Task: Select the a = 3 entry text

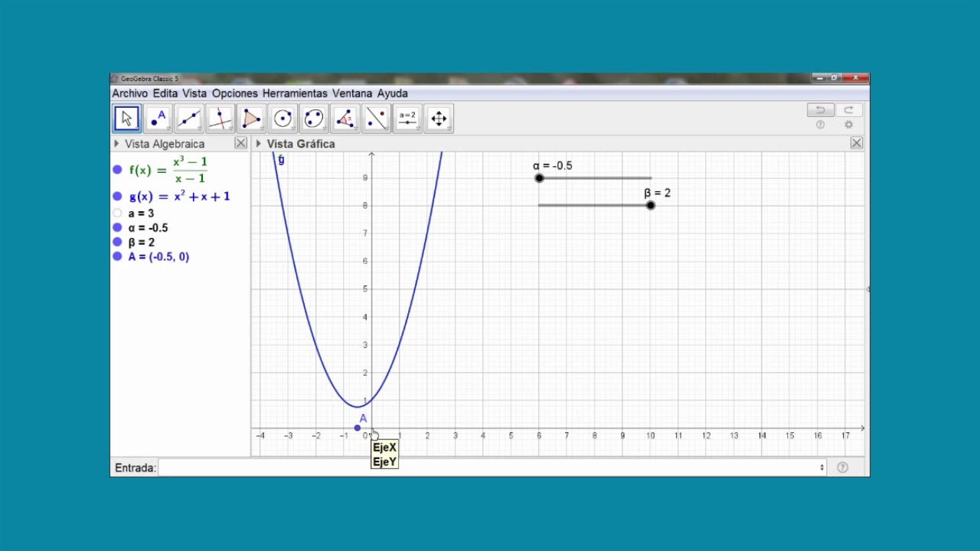Action: pos(141,214)
